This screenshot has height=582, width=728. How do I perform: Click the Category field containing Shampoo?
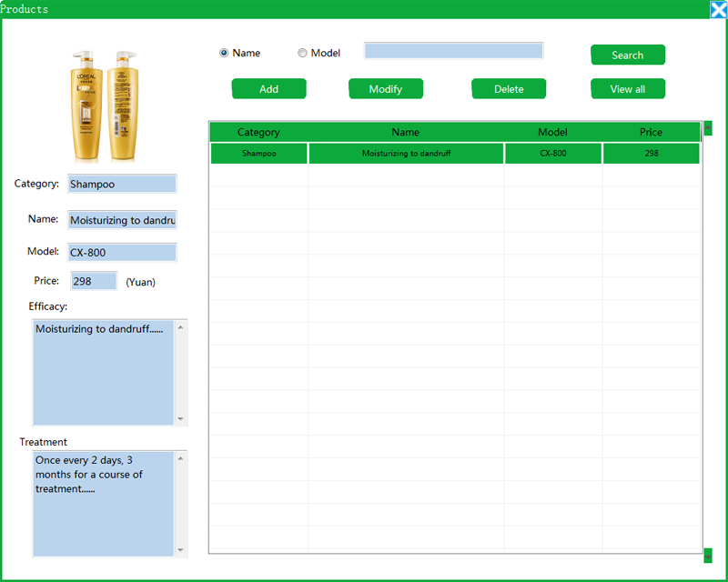122,184
